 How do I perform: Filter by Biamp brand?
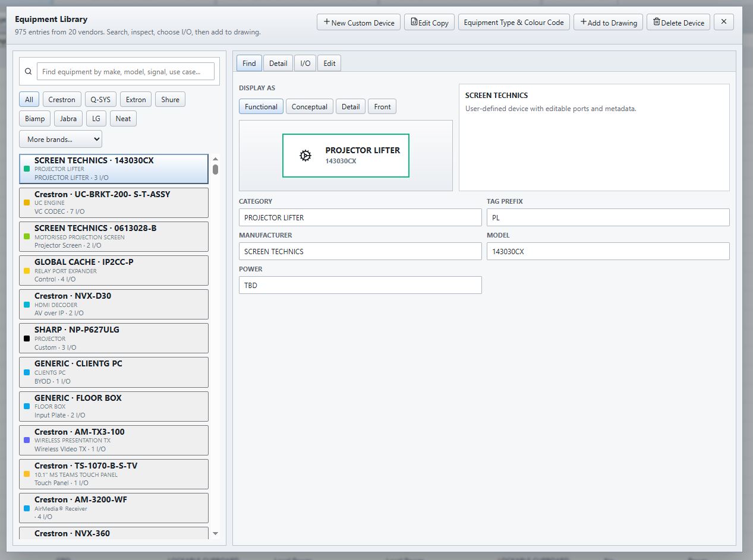pyautogui.click(x=35, y=118)
